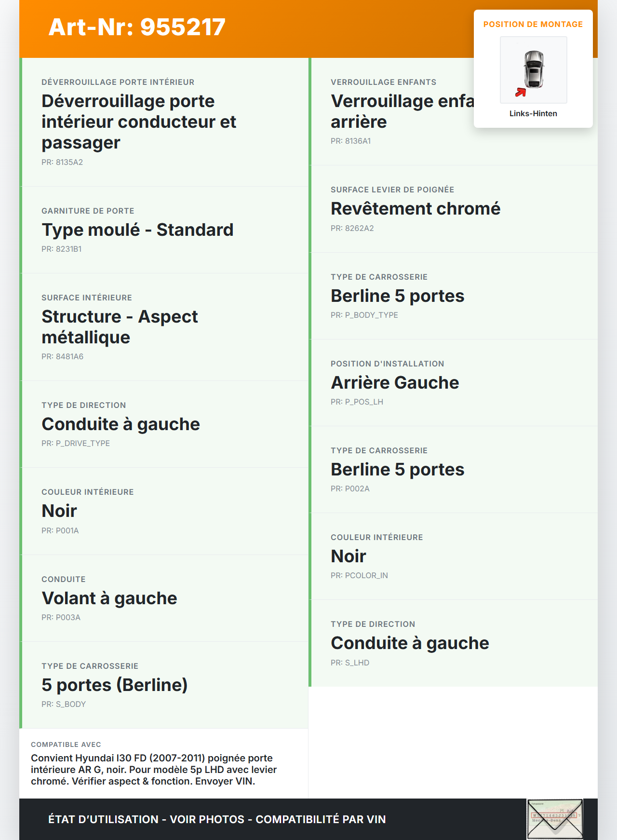Click the POSITION DE MONTAGE heading

(x=533, y=24)
